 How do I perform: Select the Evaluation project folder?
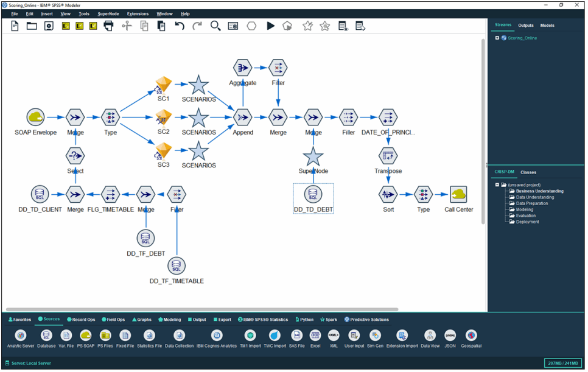point(522,216)
